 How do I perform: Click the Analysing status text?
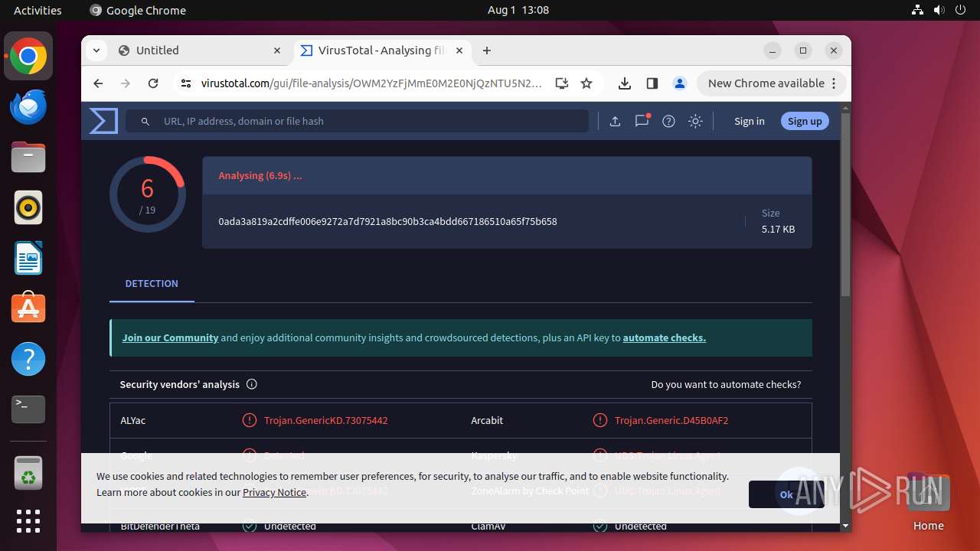pos(260,175)
